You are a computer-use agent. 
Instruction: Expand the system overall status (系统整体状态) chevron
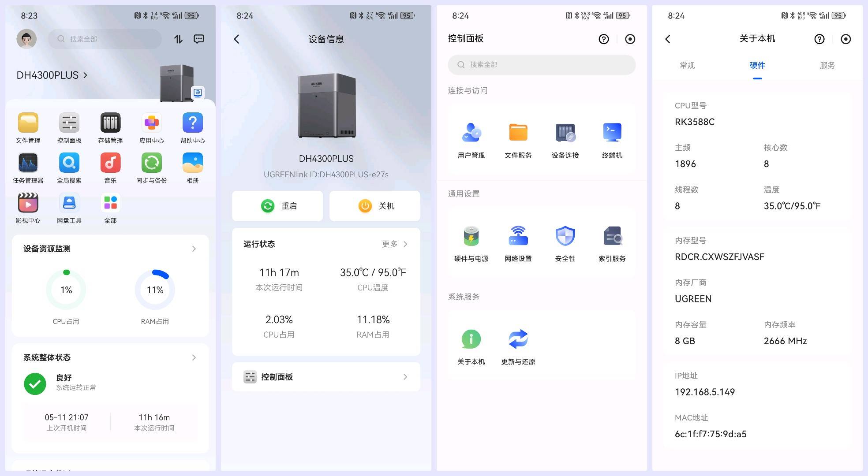point(194,357)
